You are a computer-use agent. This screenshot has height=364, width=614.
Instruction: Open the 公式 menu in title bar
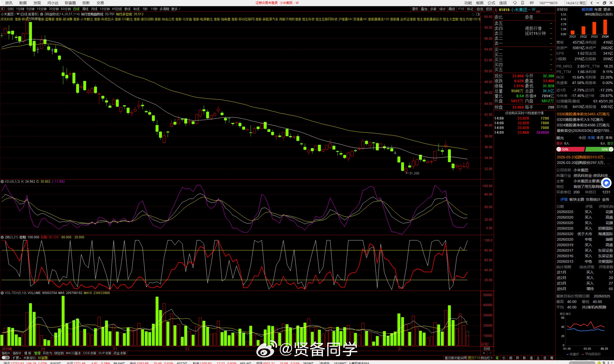(491, 3)
